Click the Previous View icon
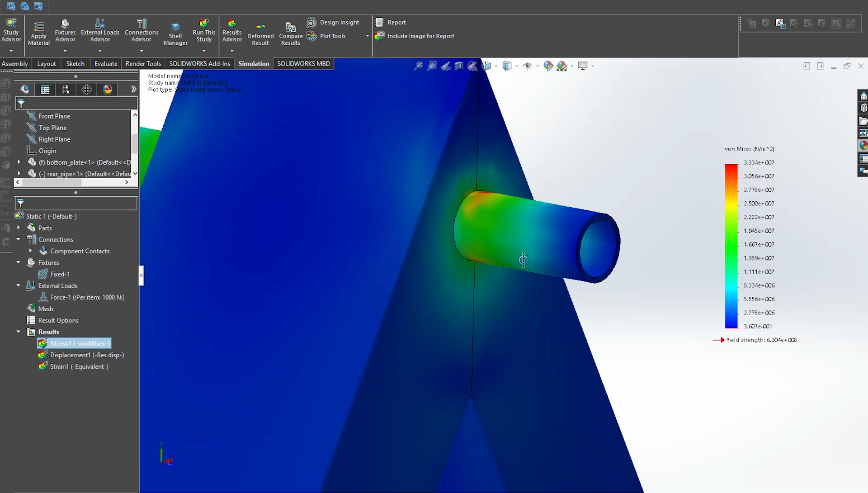 click(x=446, y=66)
